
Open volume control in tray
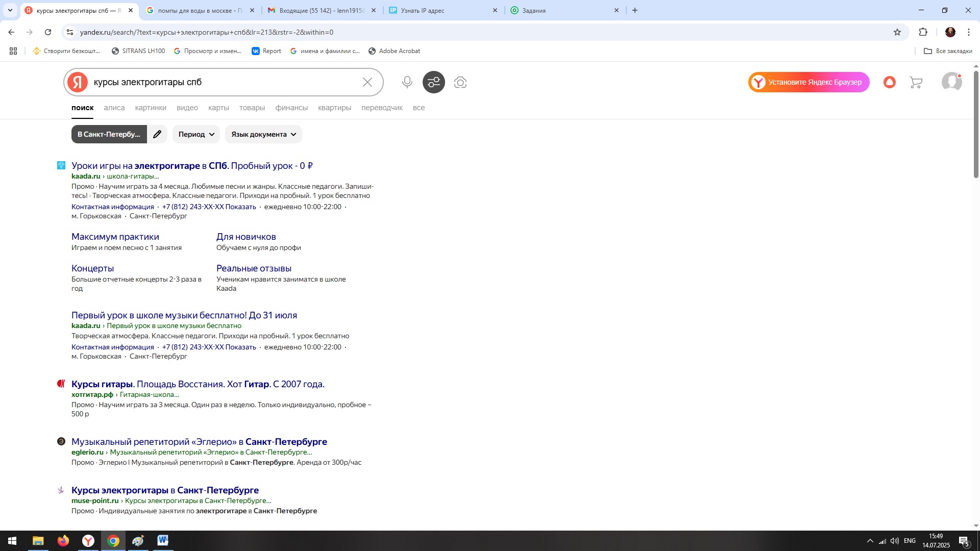click(x=895, y=541)
